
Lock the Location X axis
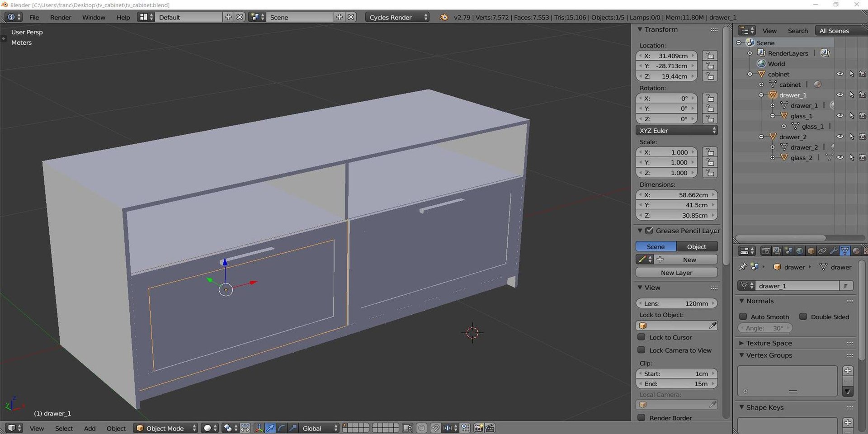pyautogui.click(x=710, y=56)
